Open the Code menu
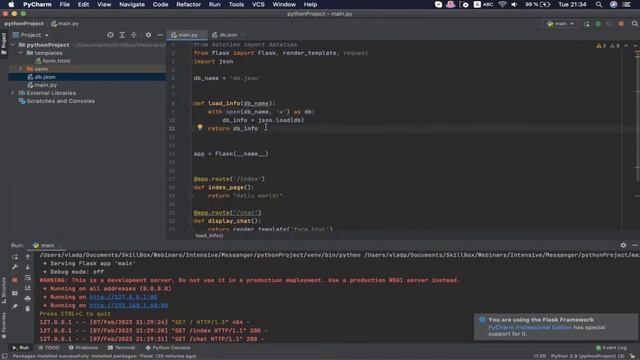Viewport: 640px width, 360px height. click(160, 4)
